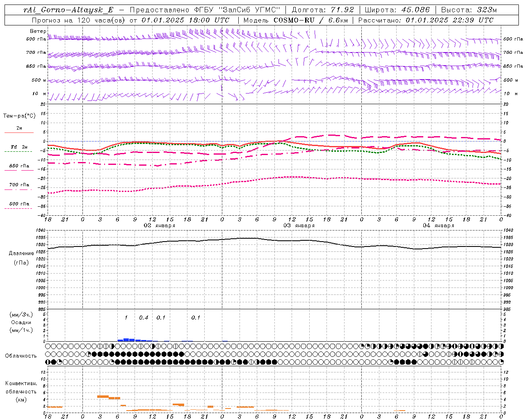Click the Долгота: 71.92 value
This screenshot has height=420, width=525.
pos(323,10)
